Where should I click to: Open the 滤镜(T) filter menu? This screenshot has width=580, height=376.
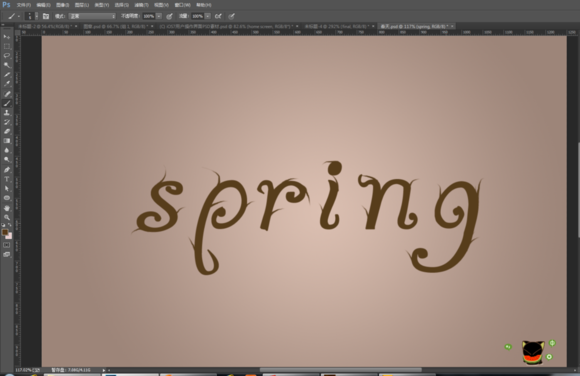click(141, 5)
